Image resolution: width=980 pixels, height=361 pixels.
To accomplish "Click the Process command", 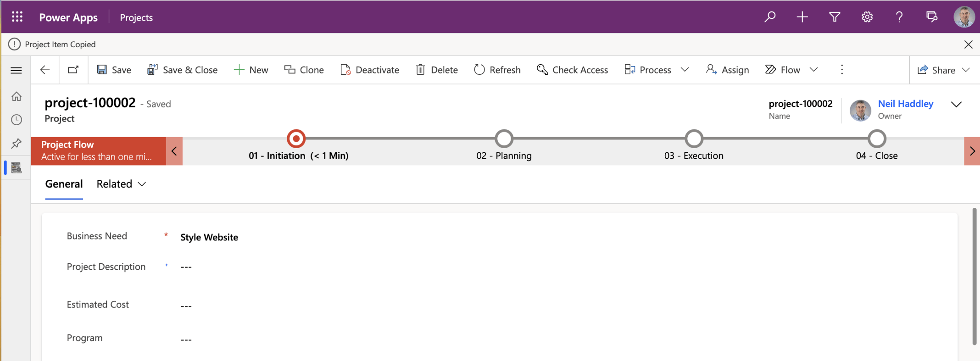I will coord(648,70).
